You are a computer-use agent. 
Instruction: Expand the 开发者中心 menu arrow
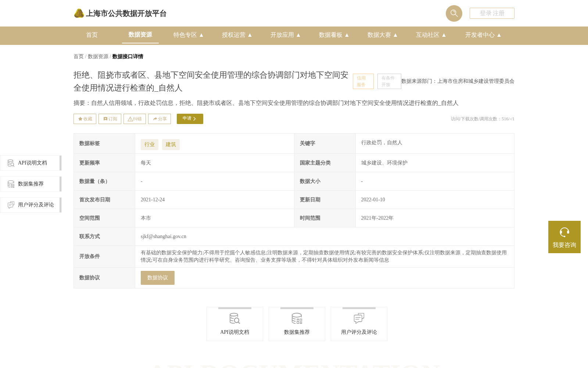(499, 35)
